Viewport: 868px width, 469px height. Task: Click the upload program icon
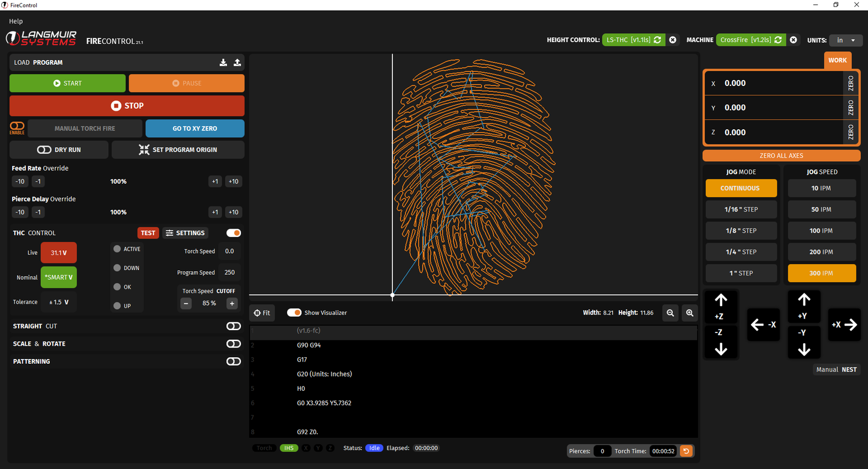point(237,63)
